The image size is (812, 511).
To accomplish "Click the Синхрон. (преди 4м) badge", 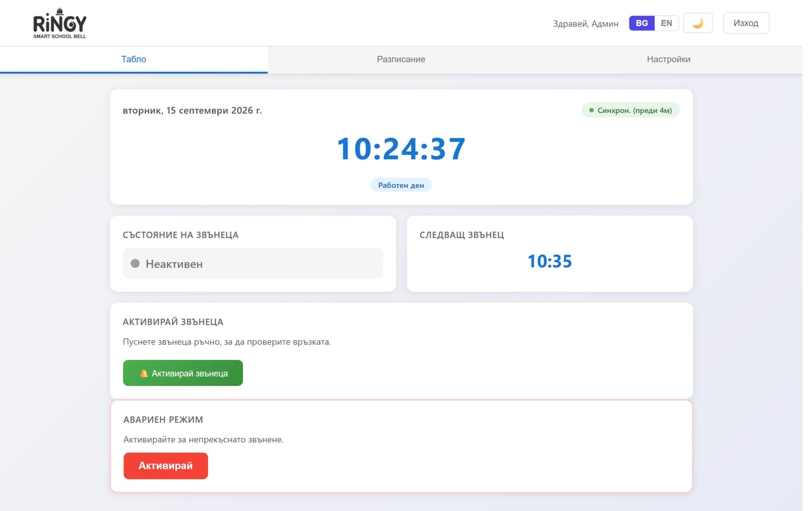I will (x=631, y=110).
